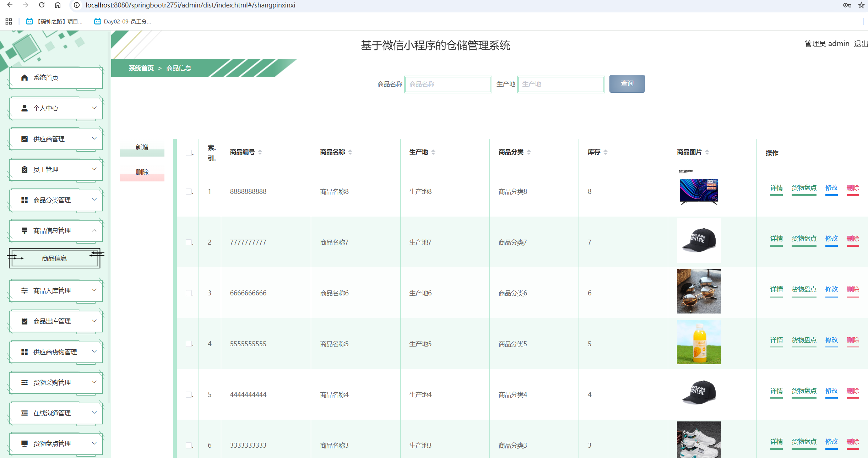Click the browser refresh icon
The width and height of the screenshot is (868, 458).
[42, 5]
